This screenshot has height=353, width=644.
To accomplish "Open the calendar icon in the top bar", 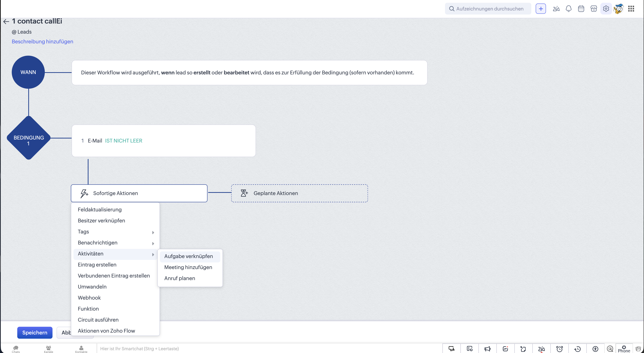I will point(581,9).
